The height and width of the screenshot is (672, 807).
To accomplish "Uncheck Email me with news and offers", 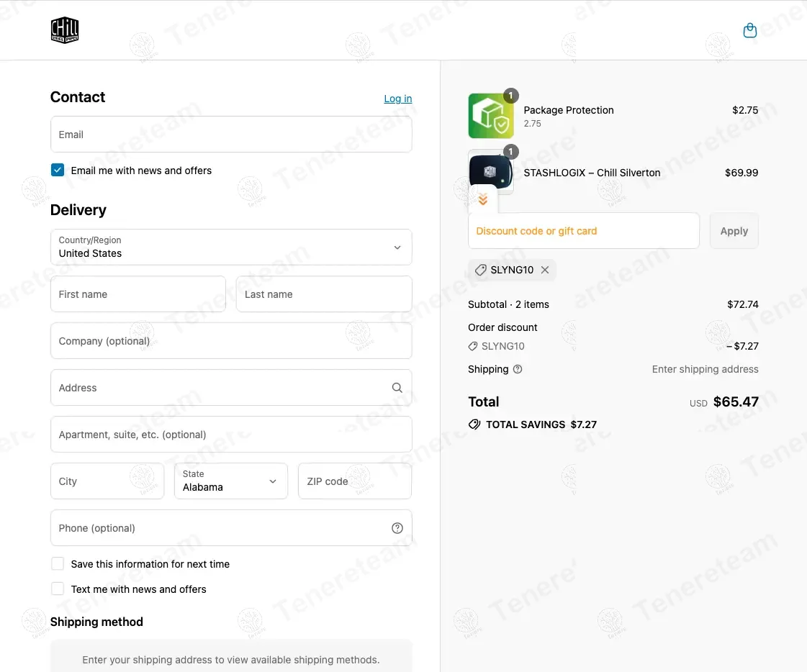I will pyautogui.click(x=58, y=170).
